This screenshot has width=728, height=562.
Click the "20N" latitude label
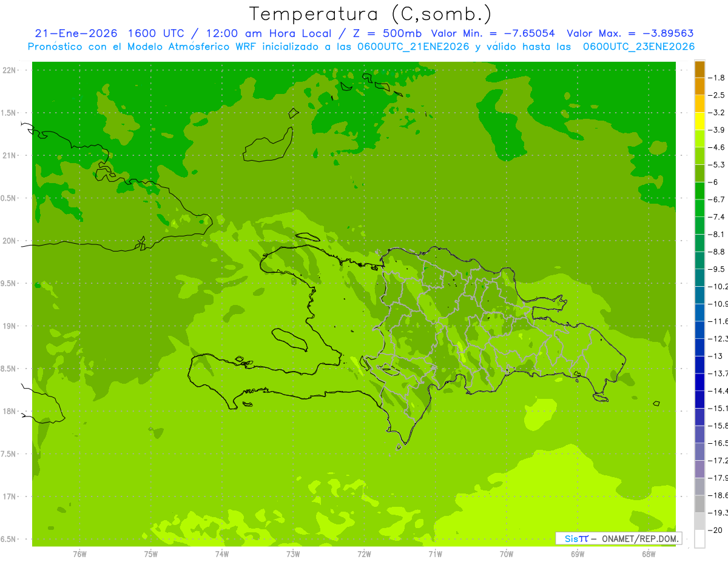[x=9, y=241]
